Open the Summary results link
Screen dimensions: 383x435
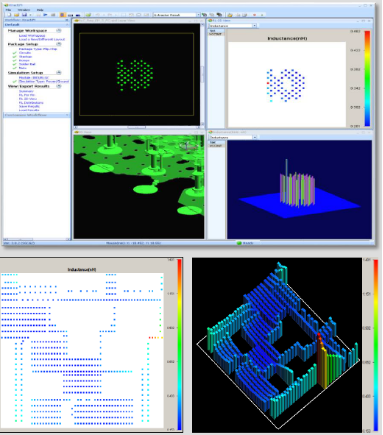tap(26, 91)
